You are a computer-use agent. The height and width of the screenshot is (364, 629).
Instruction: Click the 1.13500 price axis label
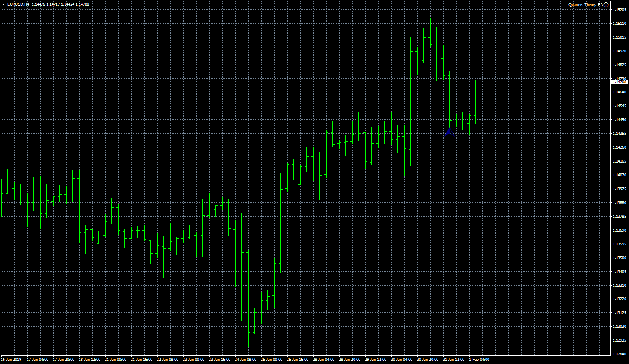coord(619,258)
